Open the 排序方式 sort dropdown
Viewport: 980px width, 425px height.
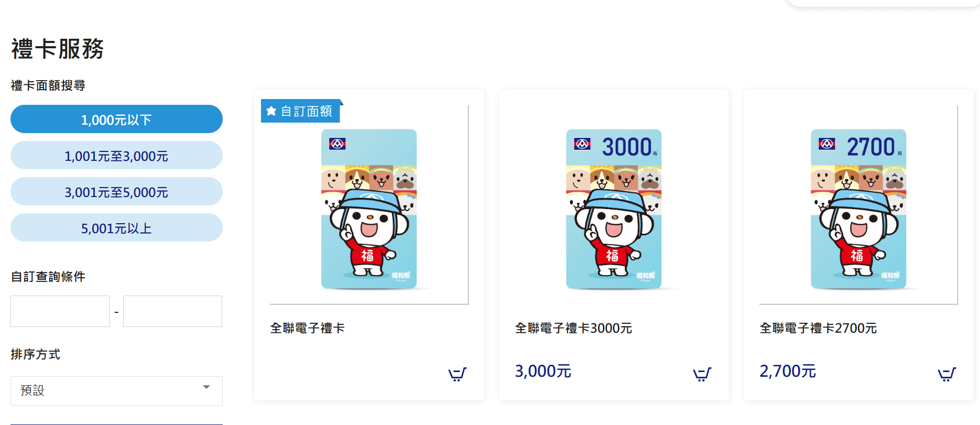(x=116, y=391)
